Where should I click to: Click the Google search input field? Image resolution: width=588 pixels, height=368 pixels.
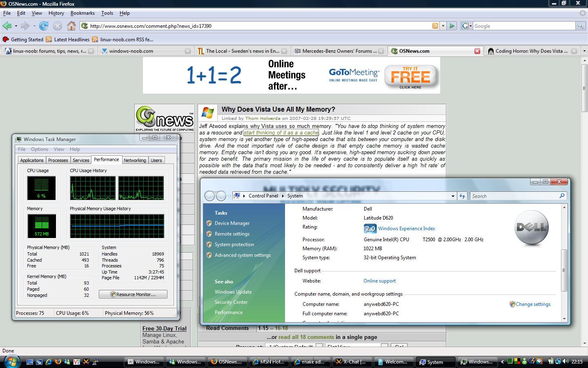coord(524,26)
